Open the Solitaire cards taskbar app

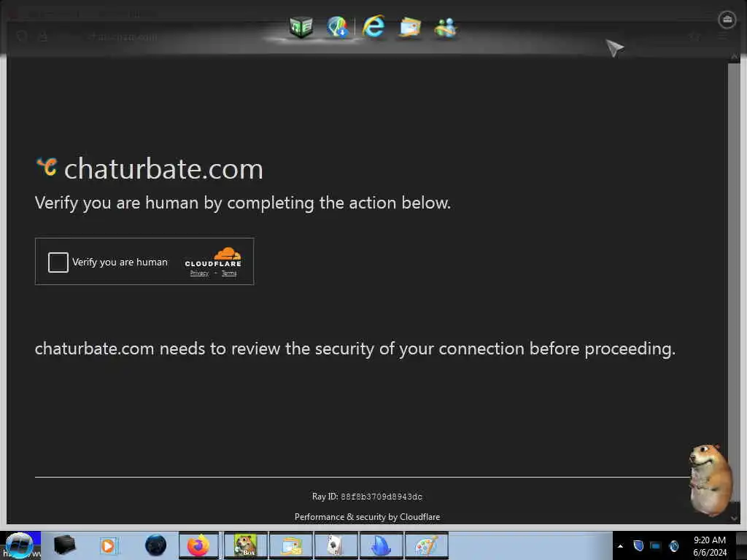(336, 545)
